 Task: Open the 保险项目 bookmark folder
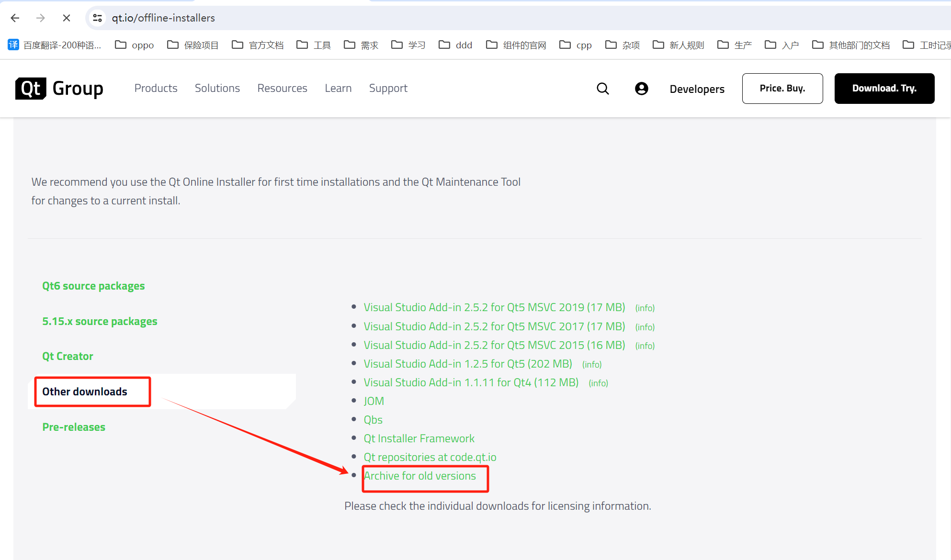tap(193, 45)
